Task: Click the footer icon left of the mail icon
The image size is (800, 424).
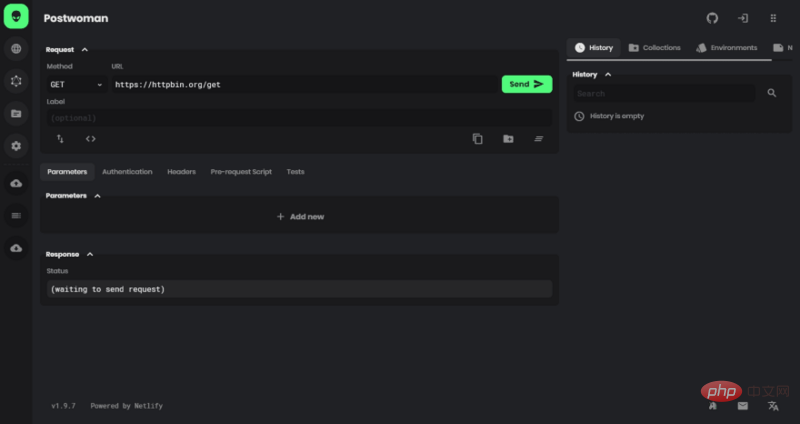Action: pyautogui.click(x=713, y=406)
